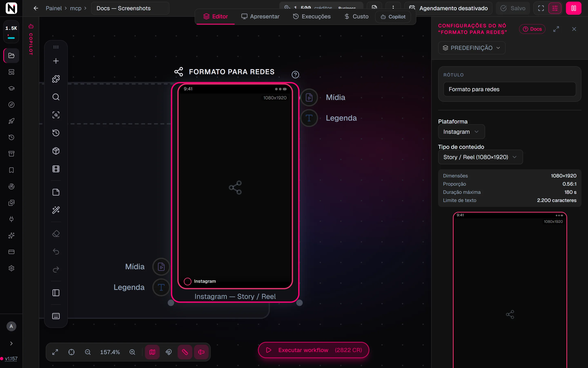Toggle the ruler button in the bottom bar
This screenshot has height=368, width=588.
[185, 352]
